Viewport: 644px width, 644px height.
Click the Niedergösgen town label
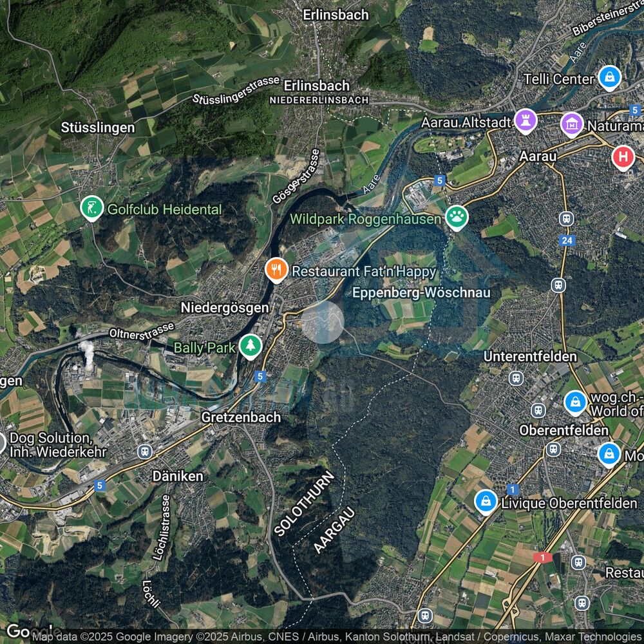click(223, 307)
